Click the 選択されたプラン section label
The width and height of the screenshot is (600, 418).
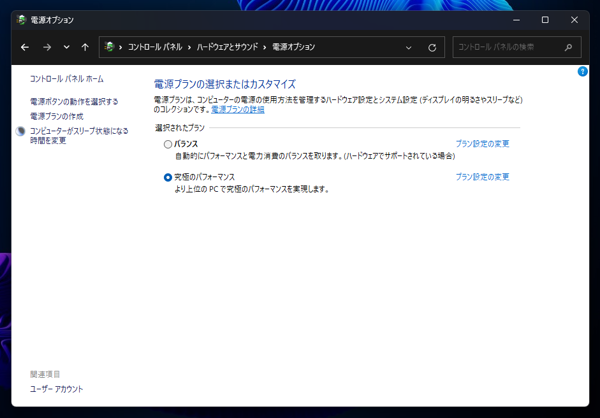pyautogui.click(x=180, y=128)
